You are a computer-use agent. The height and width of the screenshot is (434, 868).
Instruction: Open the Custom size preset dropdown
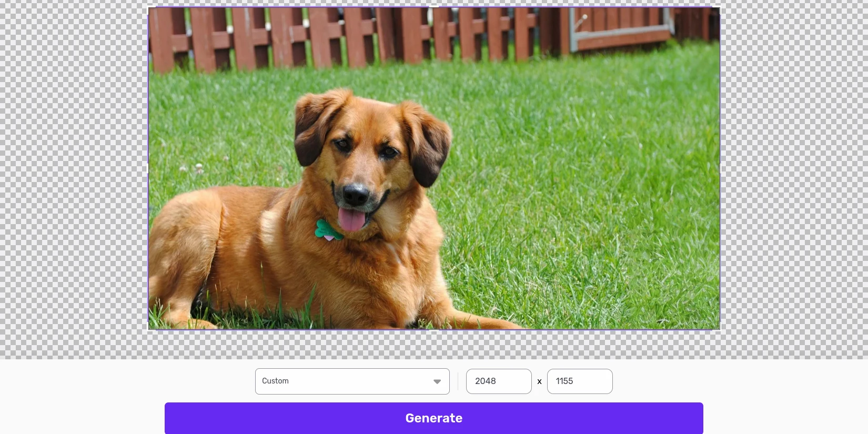click(x=352, y=381)
